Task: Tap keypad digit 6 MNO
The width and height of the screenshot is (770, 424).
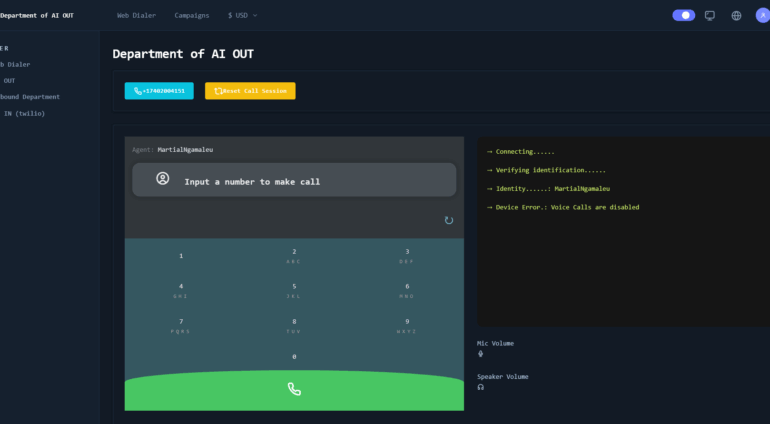Action: click(x=407, y=290)
